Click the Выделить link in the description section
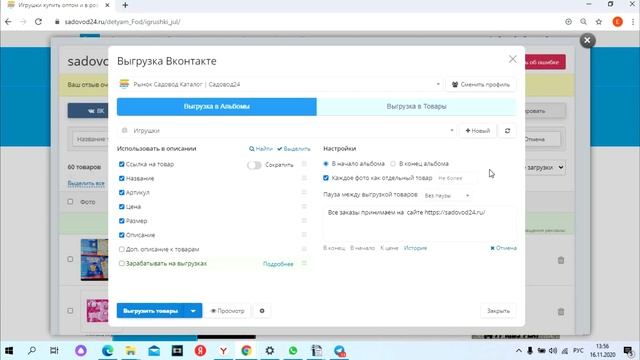Image resolution: width=640 pixels, height=360 pixels. click(294, 149)
